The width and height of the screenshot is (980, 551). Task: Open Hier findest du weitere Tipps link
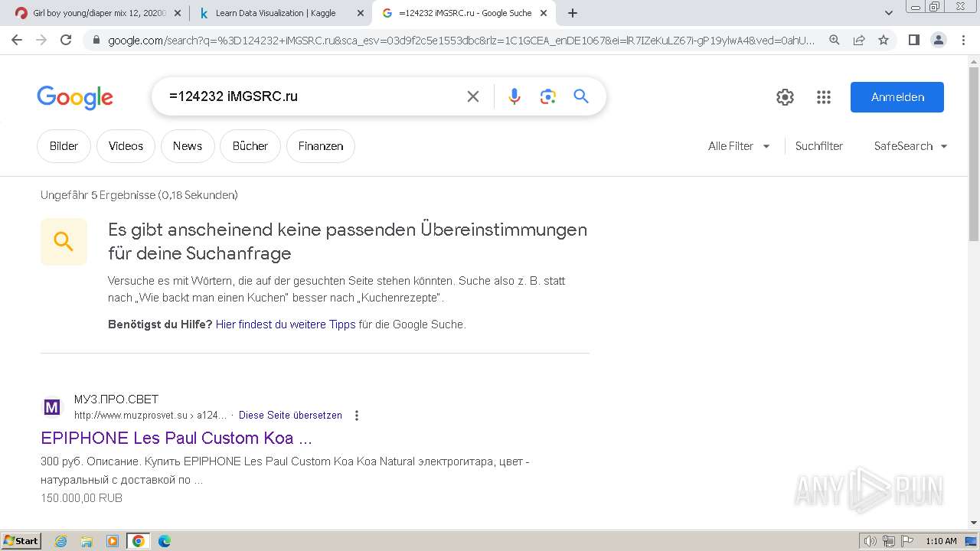tap(286, 324)
